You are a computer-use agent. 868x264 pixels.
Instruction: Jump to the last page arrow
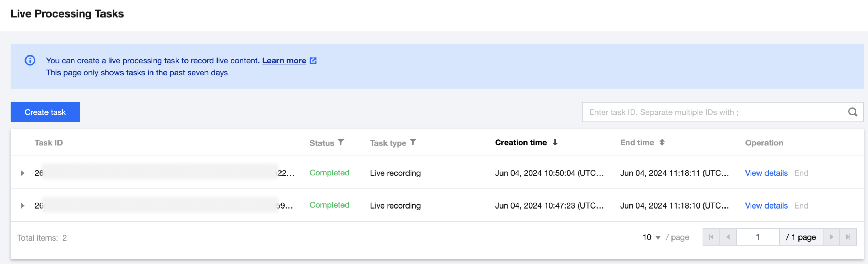coord(848,237)
